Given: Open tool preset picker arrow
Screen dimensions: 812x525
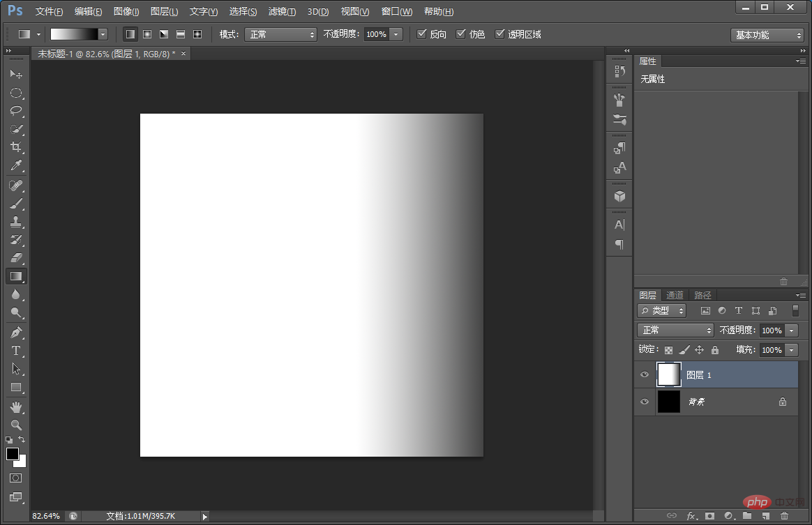Looking at the screenshot, I should [38, 34].
